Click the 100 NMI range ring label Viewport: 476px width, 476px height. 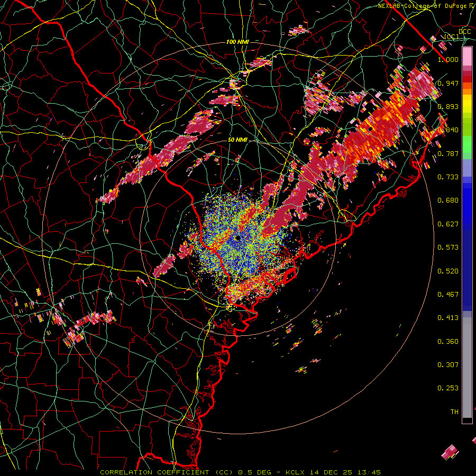coord(237,42)
